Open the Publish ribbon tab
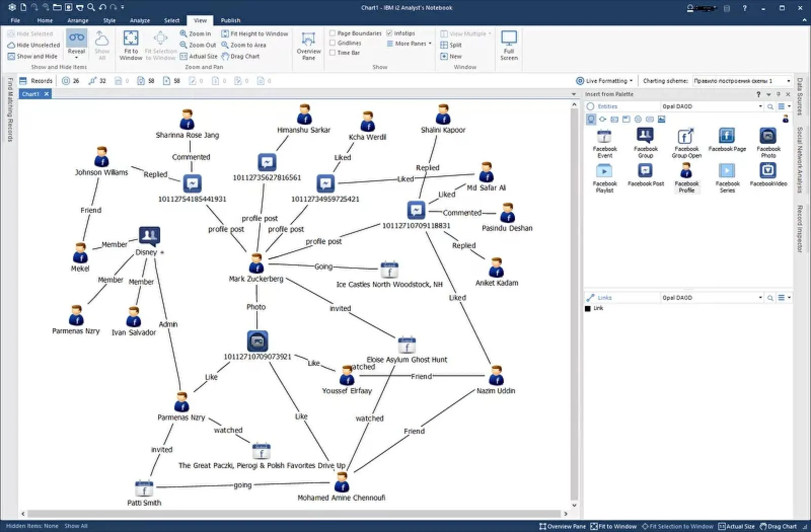The width and height of the screenshot is (811, 532). click(x=231, y=20)
